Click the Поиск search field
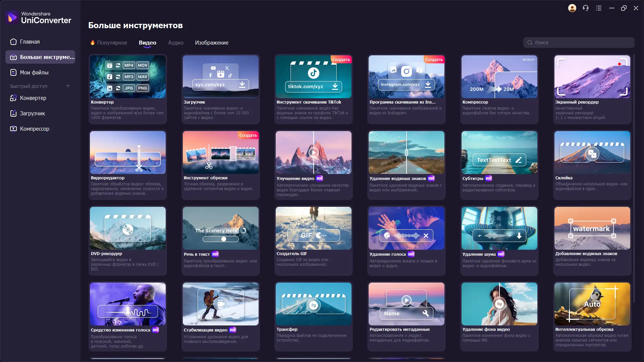The image size is (644, 362). point(578,43)
